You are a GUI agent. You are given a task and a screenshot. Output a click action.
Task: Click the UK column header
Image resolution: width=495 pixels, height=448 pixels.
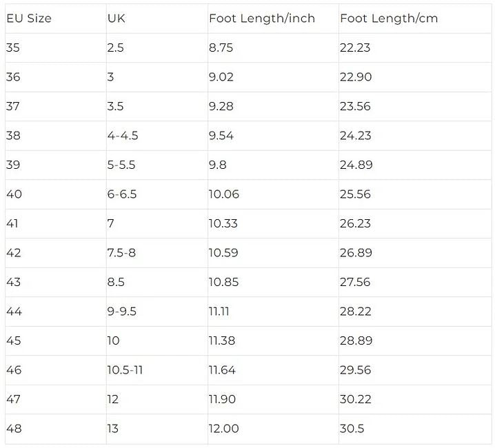click(x=117, y=19)
